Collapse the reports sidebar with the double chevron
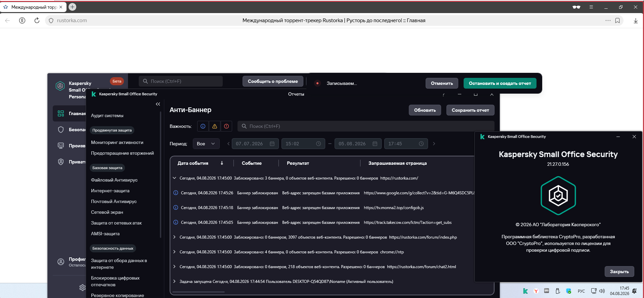 point(158,104)
